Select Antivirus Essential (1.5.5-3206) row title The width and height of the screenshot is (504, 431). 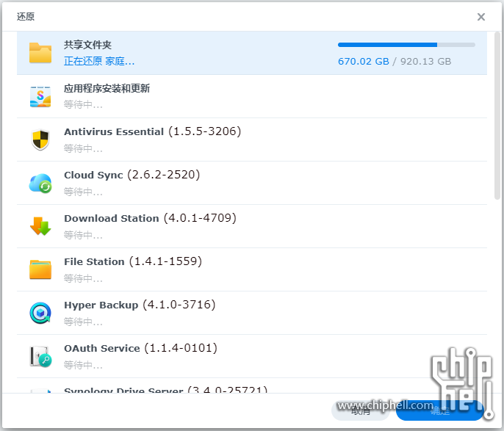pyautogui.click(x=152, y=131)
